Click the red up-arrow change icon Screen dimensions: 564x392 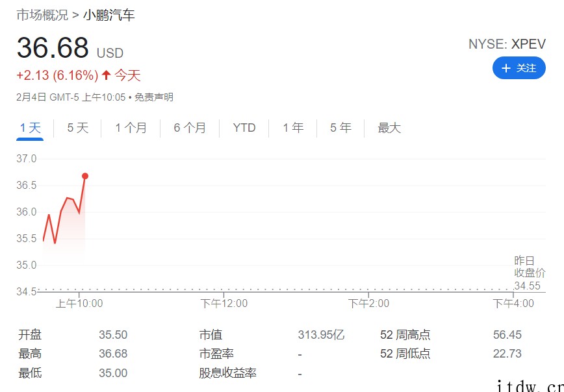pyautogui.click(x=106, y=75)
